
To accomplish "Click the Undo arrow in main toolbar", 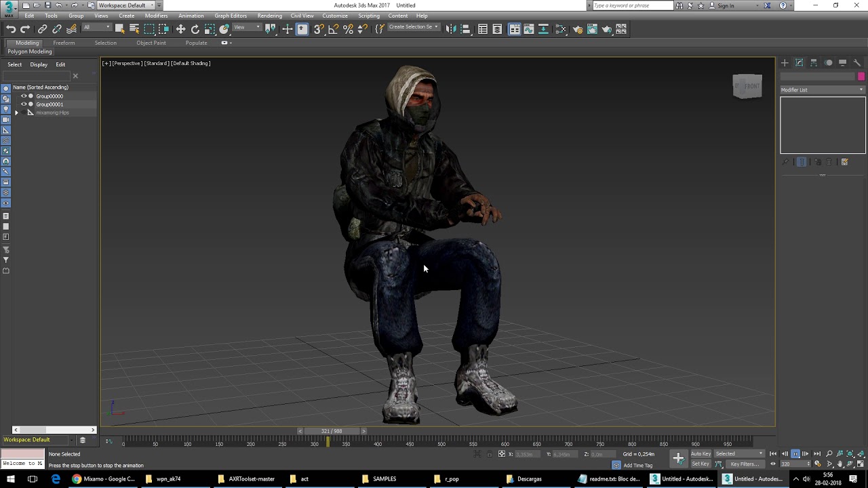I will click(11, 29).
